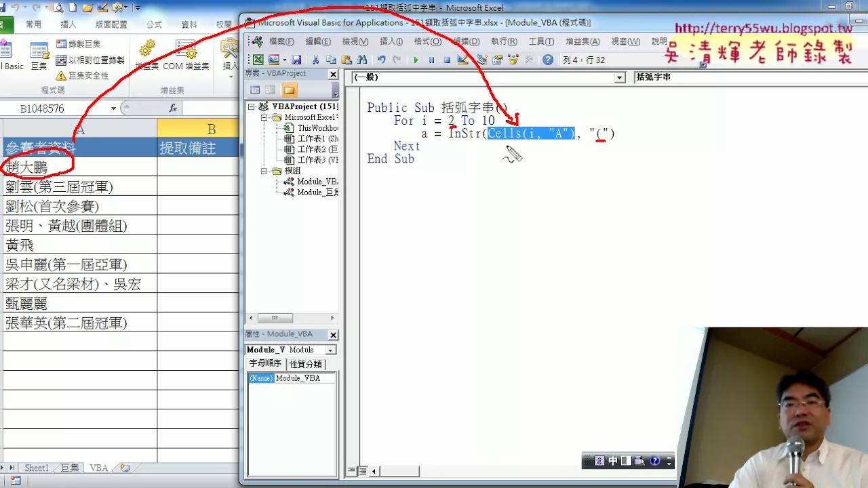Open the Module_VBA dropdown in properties panel

click(x=330, y=350)
